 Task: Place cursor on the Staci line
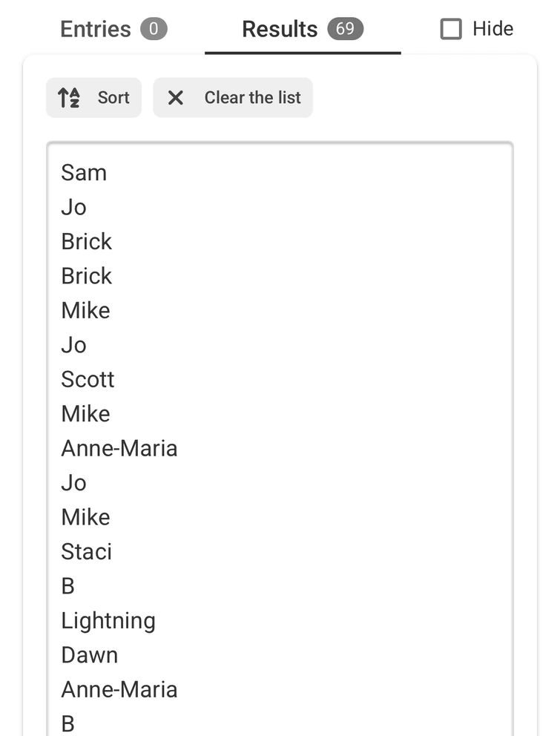click(86, 552)
